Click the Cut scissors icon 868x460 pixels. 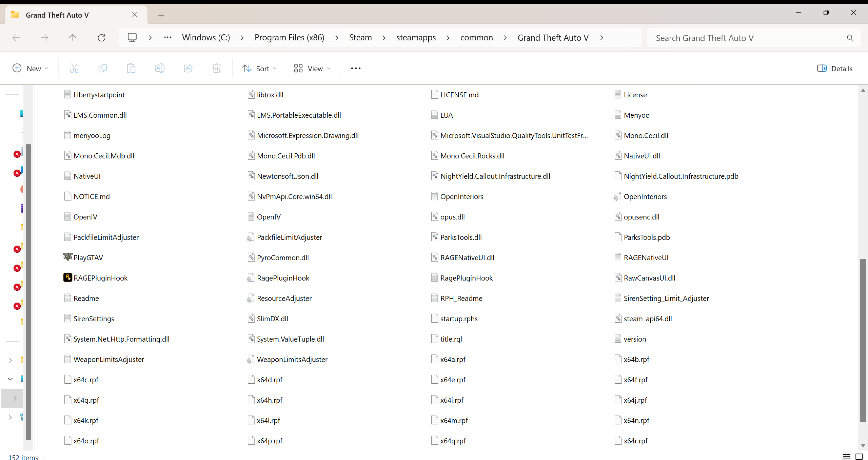tap(74, 69)
